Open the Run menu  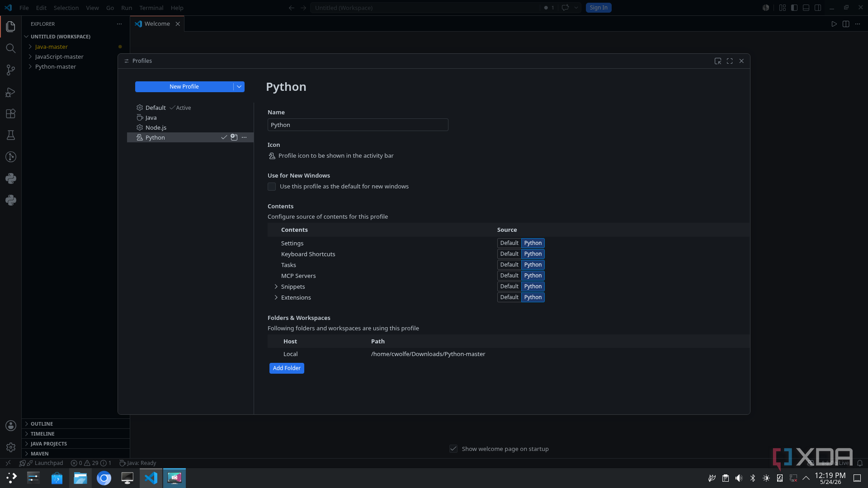(127, 8)
